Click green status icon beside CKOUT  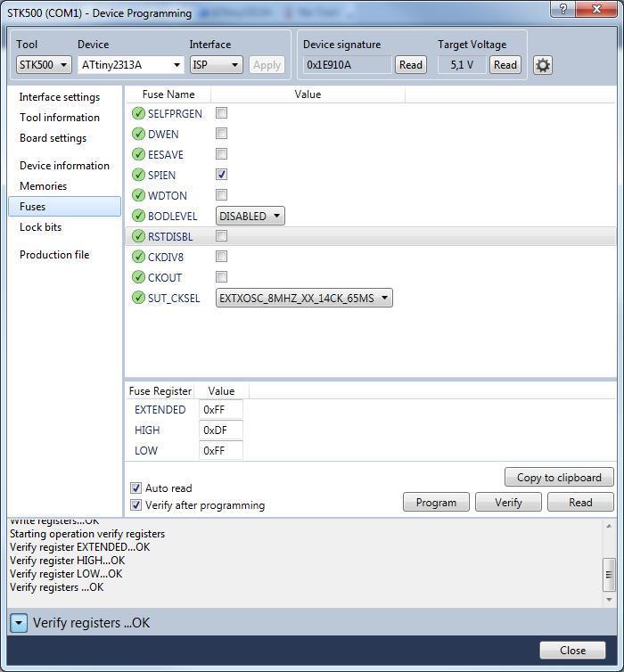tap(138, 277)
